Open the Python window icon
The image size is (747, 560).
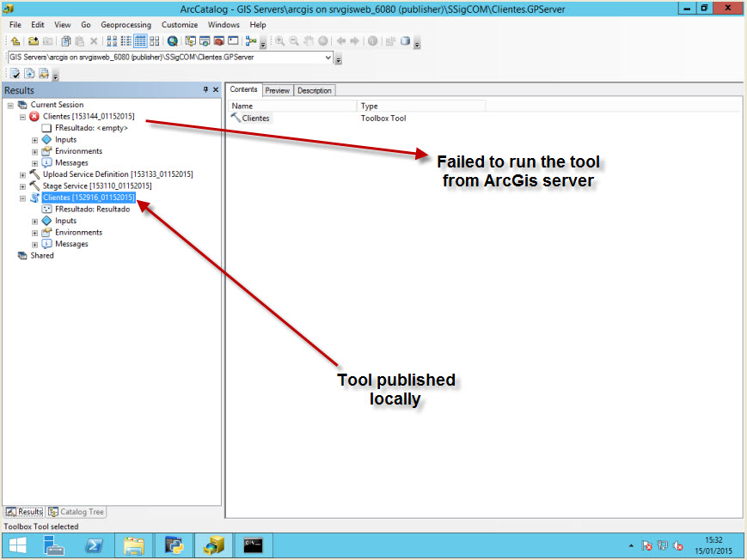(233, 41)
